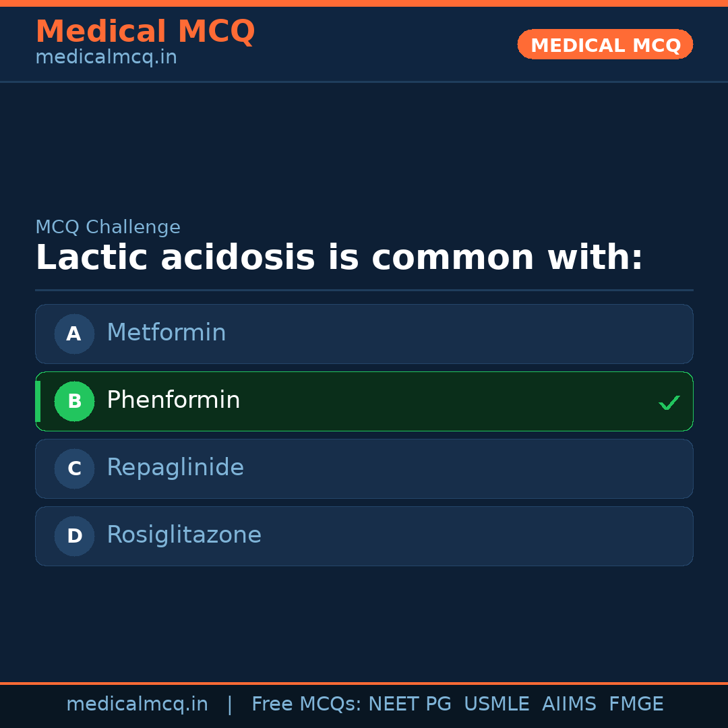This screenshot has width=728, height=728.
Task: Click the Free MCQs footer label
Action: 306,704
